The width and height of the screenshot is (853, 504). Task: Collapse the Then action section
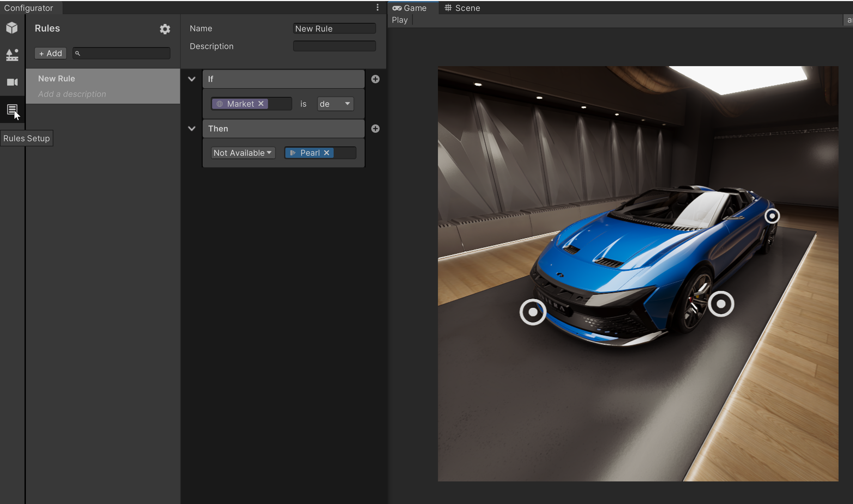point(191,128)
